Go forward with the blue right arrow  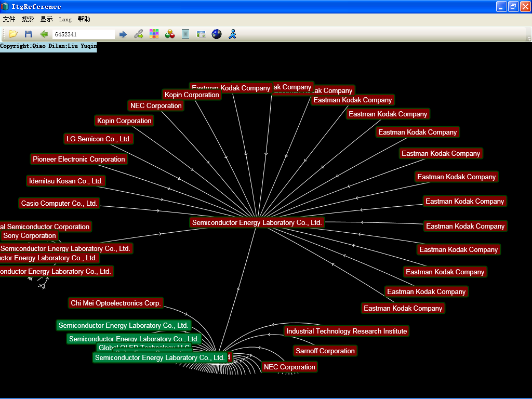tap(123, 34)
